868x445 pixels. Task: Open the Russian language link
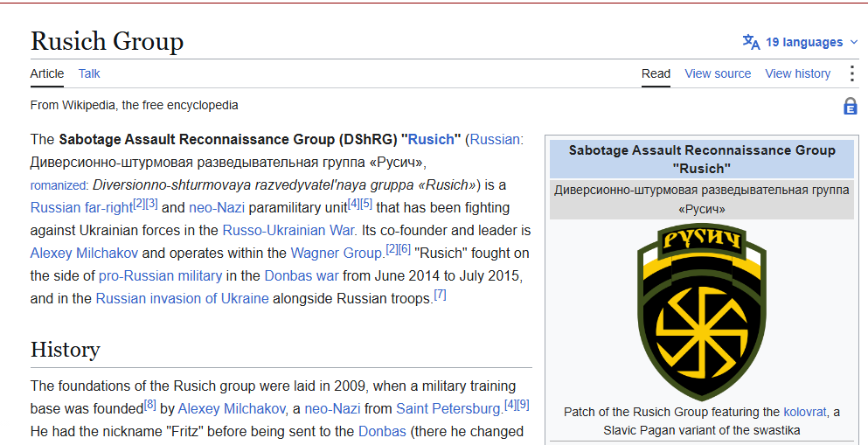point(495,140)
